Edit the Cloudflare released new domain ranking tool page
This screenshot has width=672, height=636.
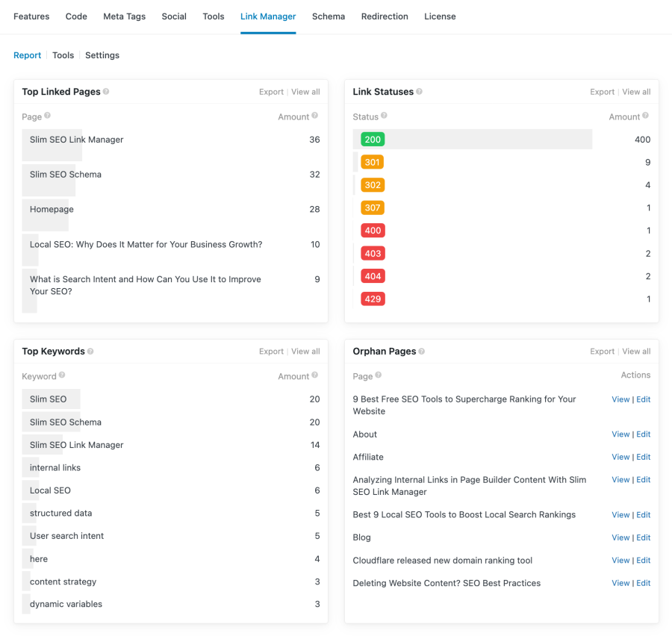point(644,560)
